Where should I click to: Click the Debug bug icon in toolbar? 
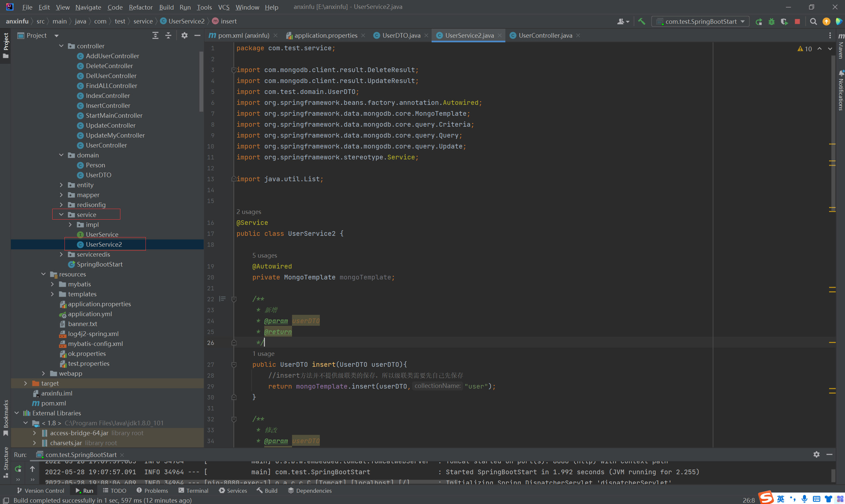[771, 21]
